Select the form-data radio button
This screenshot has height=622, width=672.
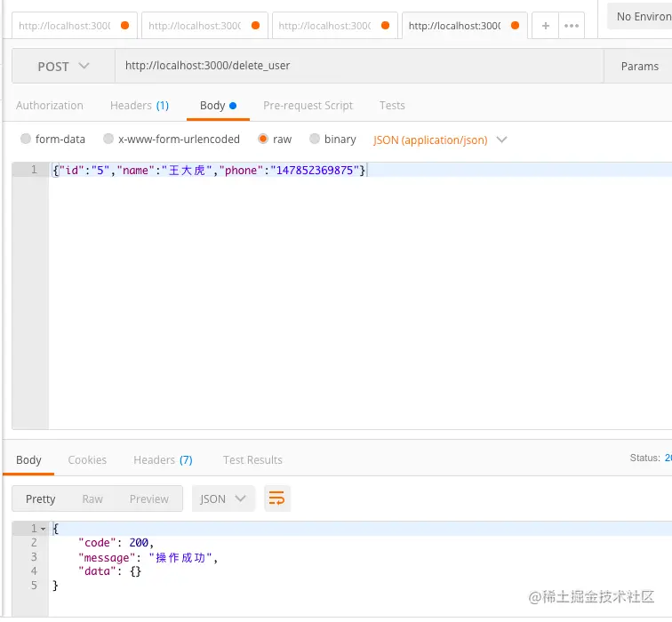(x=26, y=139)
